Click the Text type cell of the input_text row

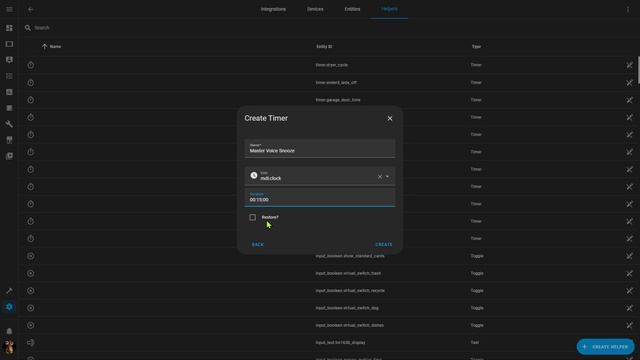[475, 342]
